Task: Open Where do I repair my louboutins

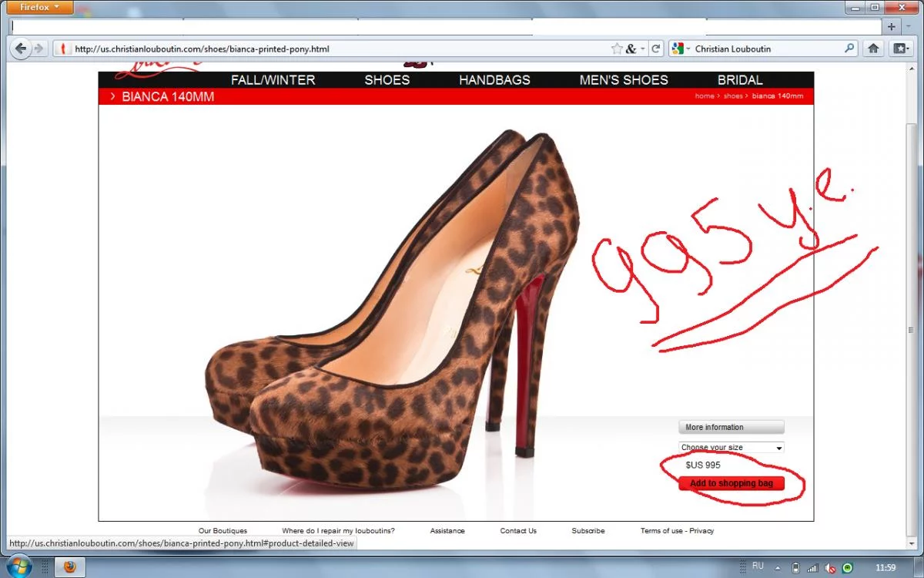Action: (x=338, y=530)
